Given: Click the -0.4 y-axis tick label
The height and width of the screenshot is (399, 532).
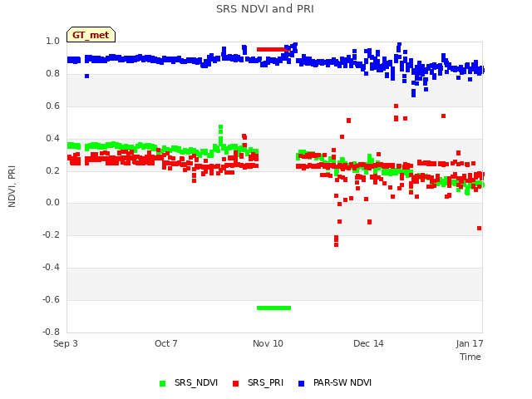Looking at the screenshot, I should [51, 268].
